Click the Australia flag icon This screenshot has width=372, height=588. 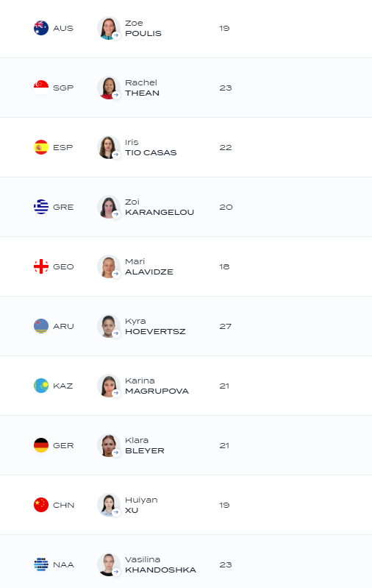pyautogui.click(x=41, y=28)
